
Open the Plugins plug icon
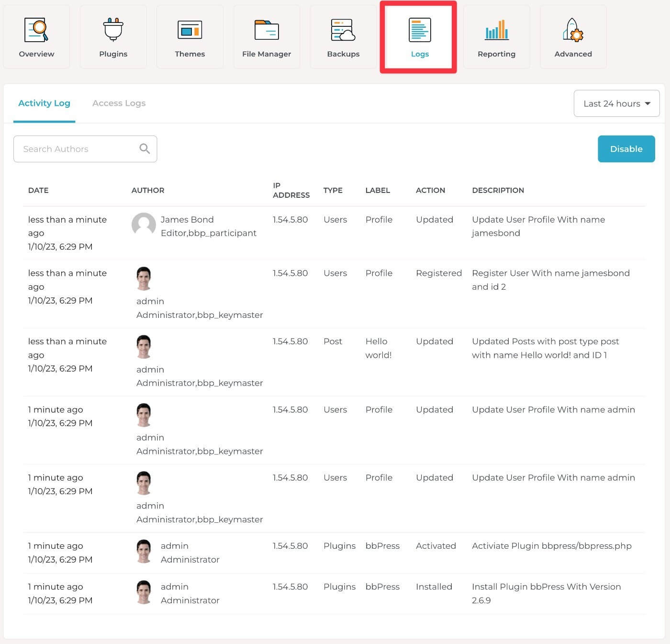point(113,30)
